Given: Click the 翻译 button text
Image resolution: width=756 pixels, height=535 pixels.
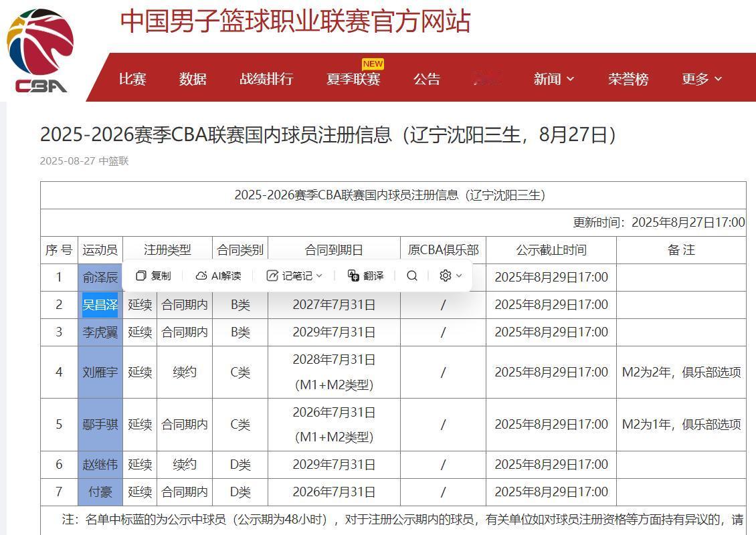Looking at the screenshot, I should [374, 276].
